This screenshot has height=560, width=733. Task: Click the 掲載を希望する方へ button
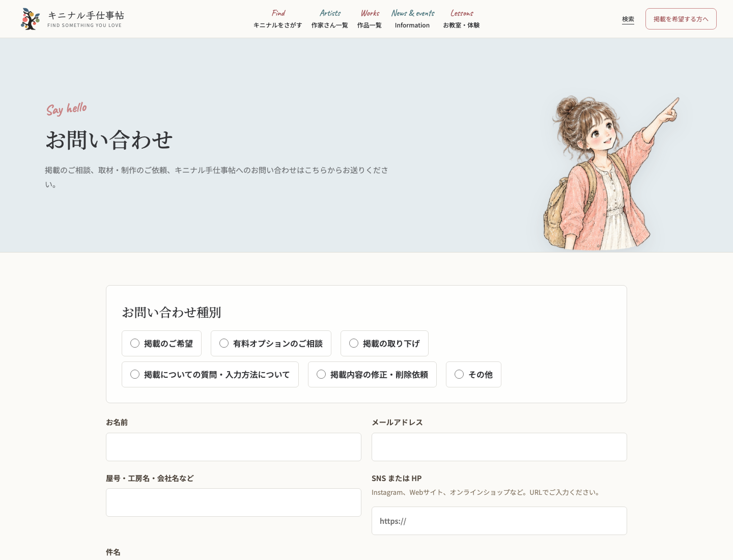coord(681,19)
